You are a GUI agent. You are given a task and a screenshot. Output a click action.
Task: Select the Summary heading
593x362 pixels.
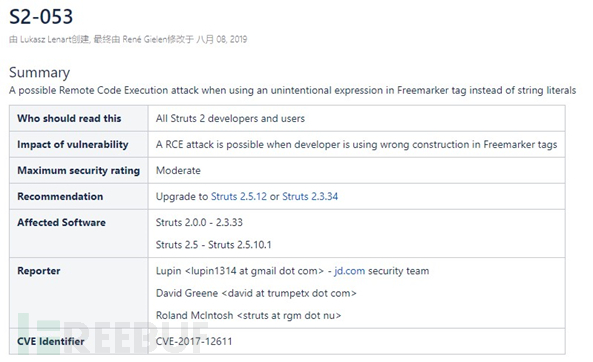point(40,72)
